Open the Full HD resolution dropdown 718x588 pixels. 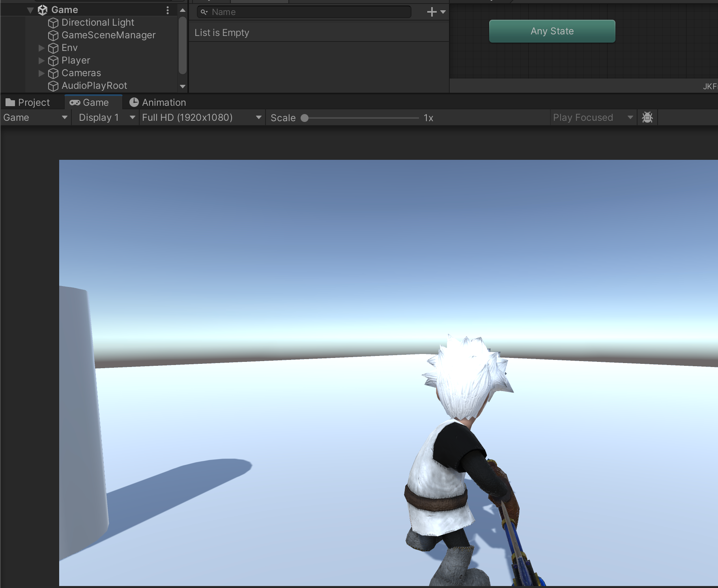pyautogui.click(x=202, y=118)
